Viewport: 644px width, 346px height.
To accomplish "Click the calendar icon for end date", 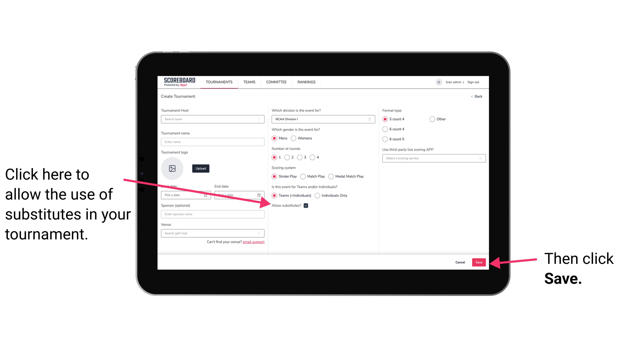I will 260,195.
